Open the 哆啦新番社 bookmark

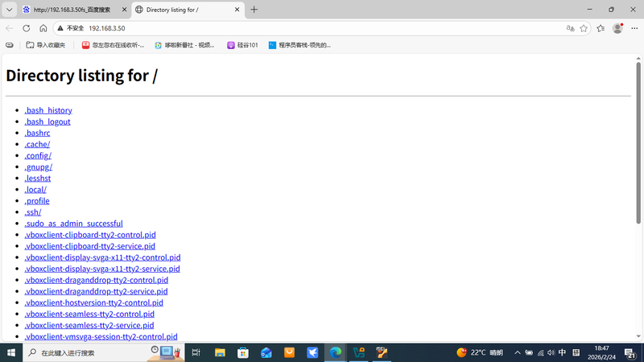[184, 45]
